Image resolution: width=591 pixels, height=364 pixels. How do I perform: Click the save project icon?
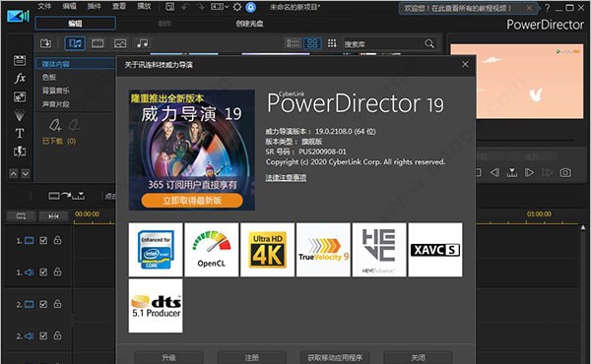[170, 7]
